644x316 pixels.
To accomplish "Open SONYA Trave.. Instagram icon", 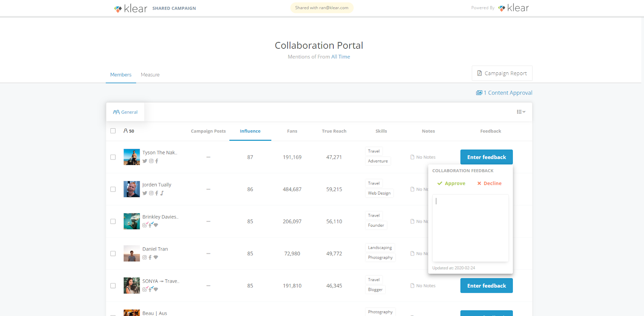I will tap(144, 289).
